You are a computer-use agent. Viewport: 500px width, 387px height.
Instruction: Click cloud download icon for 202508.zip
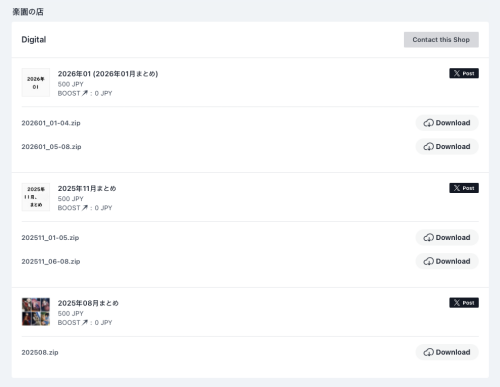[429, 352]
